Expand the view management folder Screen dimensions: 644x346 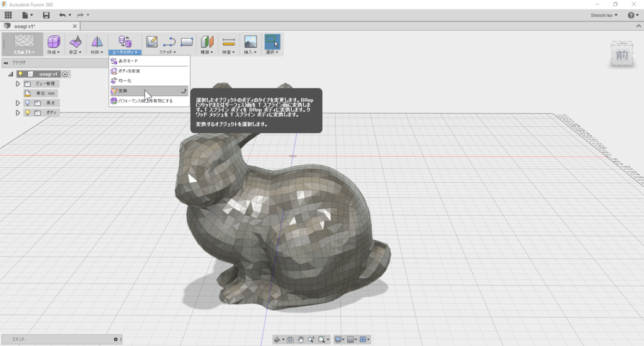point(18,84)
